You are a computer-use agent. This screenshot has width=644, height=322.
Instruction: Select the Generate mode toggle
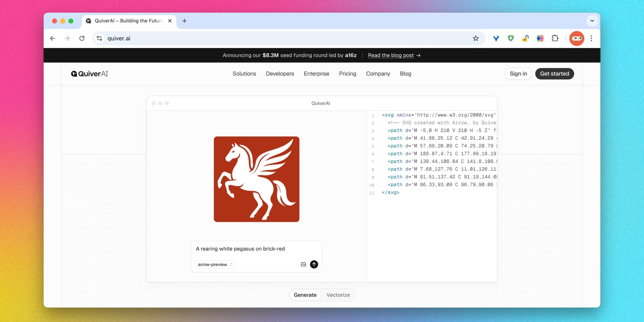point(305,295)
